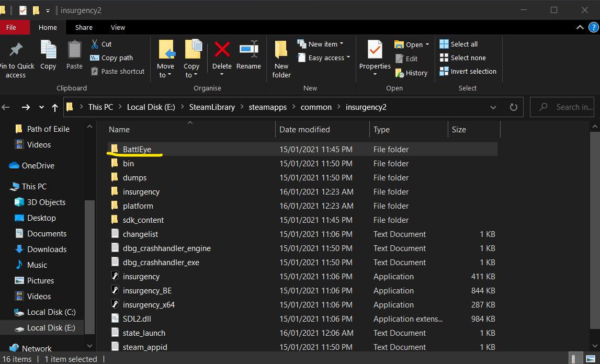
Task: Click SteamLibrary in the address path
Action: 212,107
